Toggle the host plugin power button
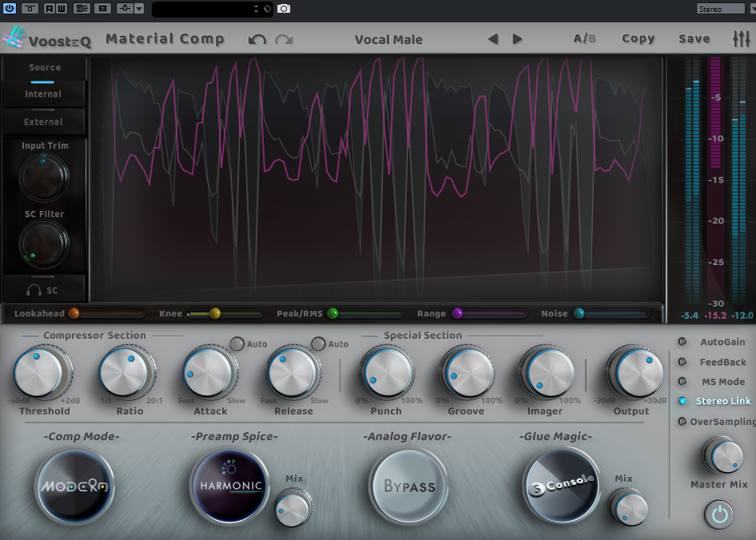Screen dimensions: 756x540 [x=9, y=8]
